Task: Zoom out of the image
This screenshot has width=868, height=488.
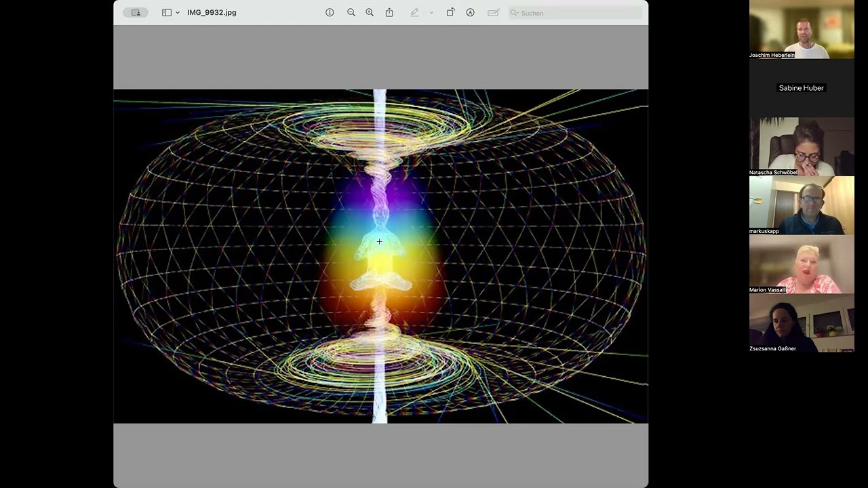Action: tap(351, 12)
